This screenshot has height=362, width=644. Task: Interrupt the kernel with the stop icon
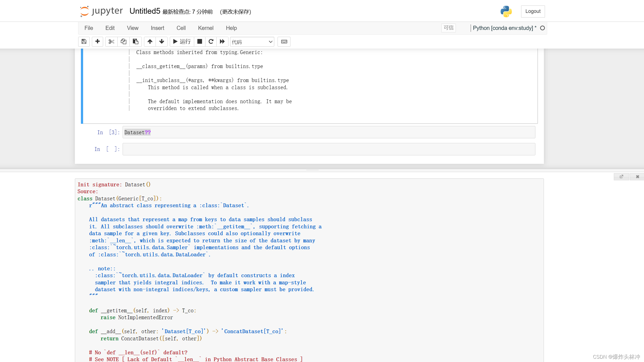(x=200, y=42)
